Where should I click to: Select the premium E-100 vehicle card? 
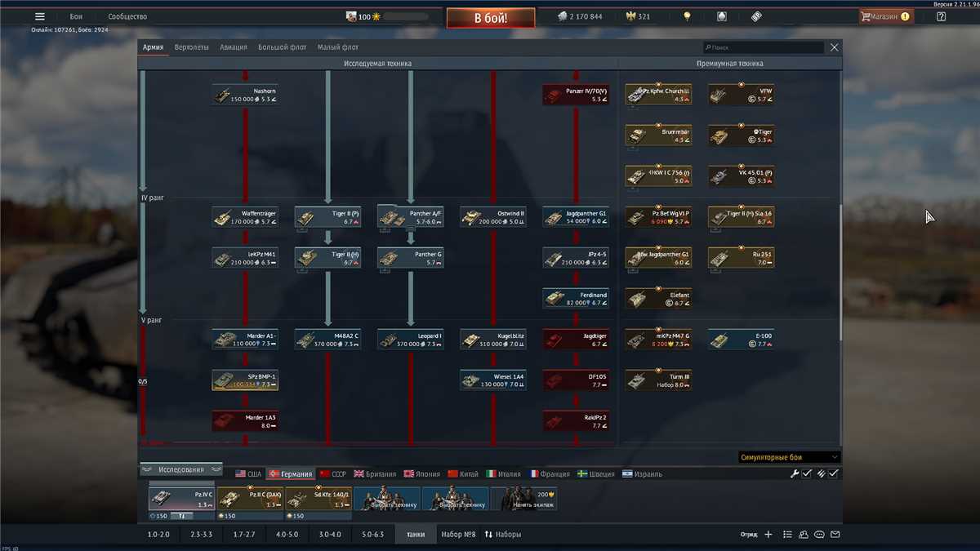(x=741, y=340)
